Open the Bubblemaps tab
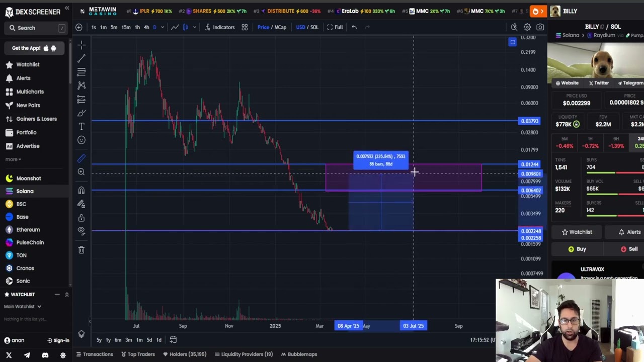The height and width of the screenshot is (362, 644). coord(299,354)
